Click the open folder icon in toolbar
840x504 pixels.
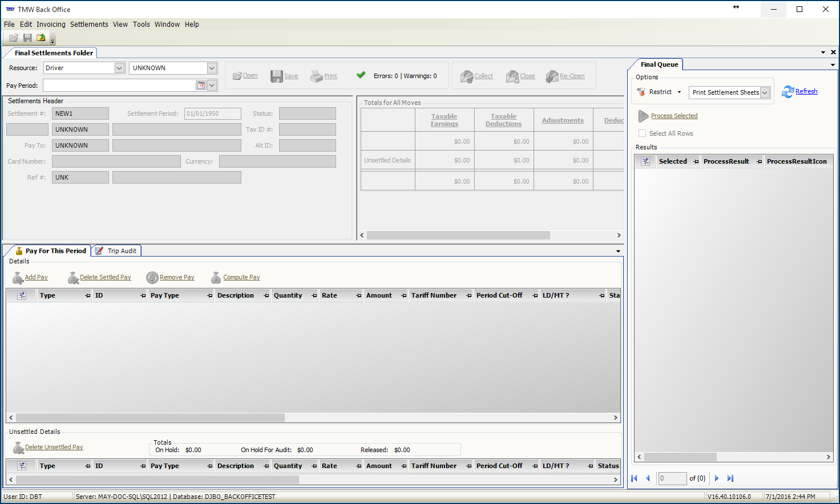pyautogui.click(x=14, y=38)
